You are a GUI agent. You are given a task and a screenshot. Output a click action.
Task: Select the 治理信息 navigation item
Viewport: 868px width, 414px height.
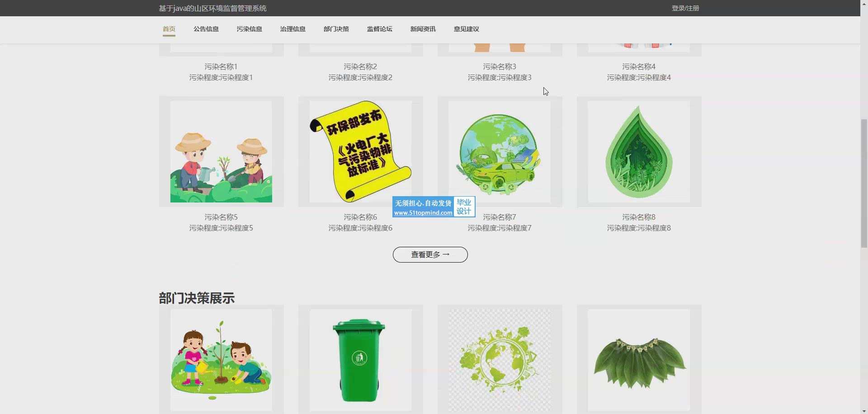[x=292, y=29]
